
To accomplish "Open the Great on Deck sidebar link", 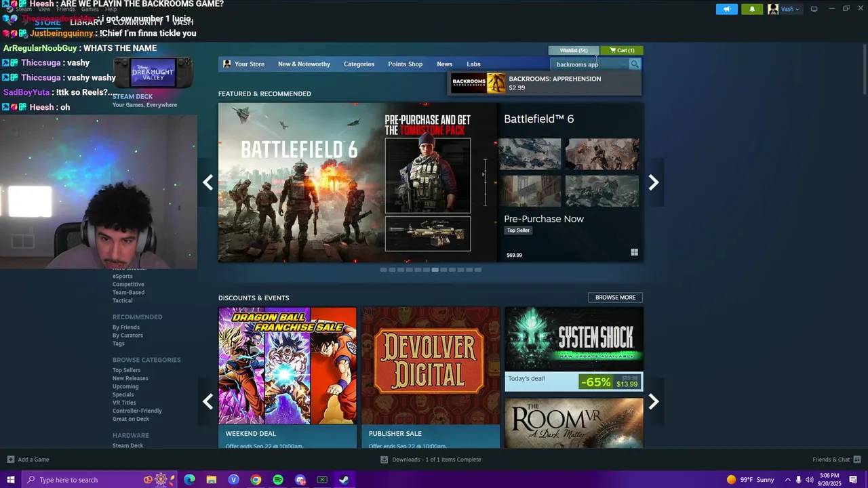I will coord(131,419).
